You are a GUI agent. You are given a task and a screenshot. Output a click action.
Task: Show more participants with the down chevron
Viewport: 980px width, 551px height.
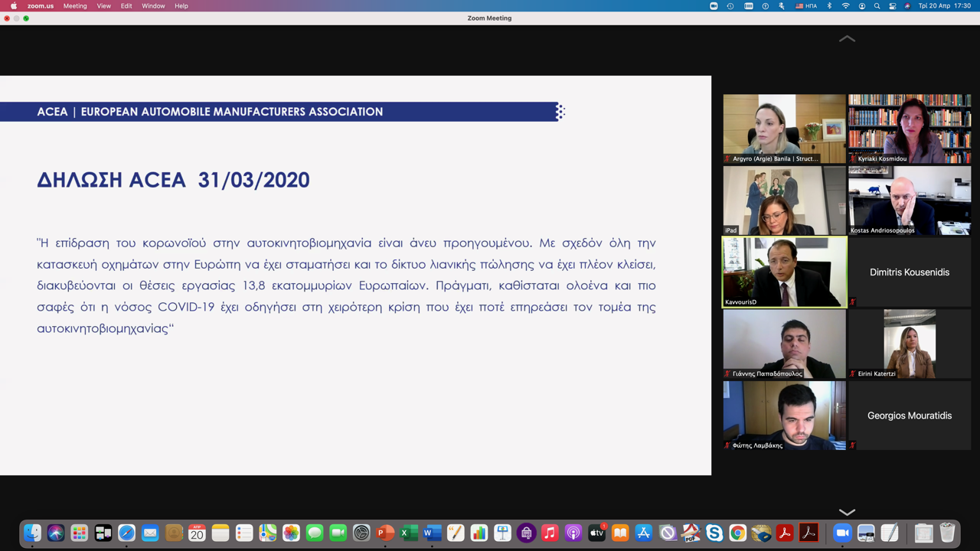coord(847,512)
